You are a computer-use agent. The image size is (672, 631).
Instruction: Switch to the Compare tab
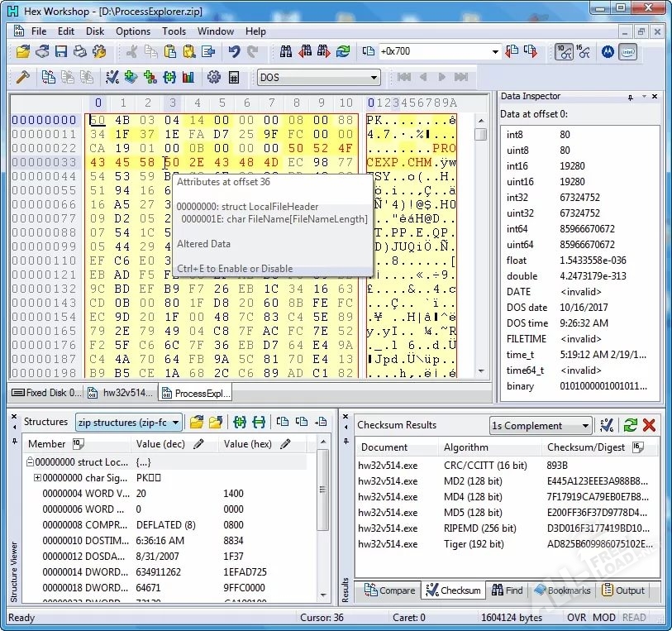tap(388, 590)
